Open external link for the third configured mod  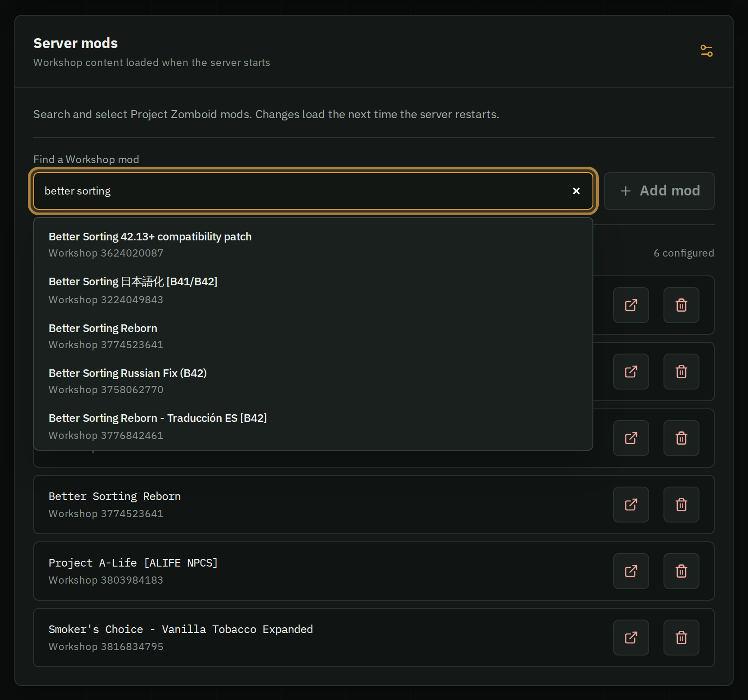click(x=631, y=438)
